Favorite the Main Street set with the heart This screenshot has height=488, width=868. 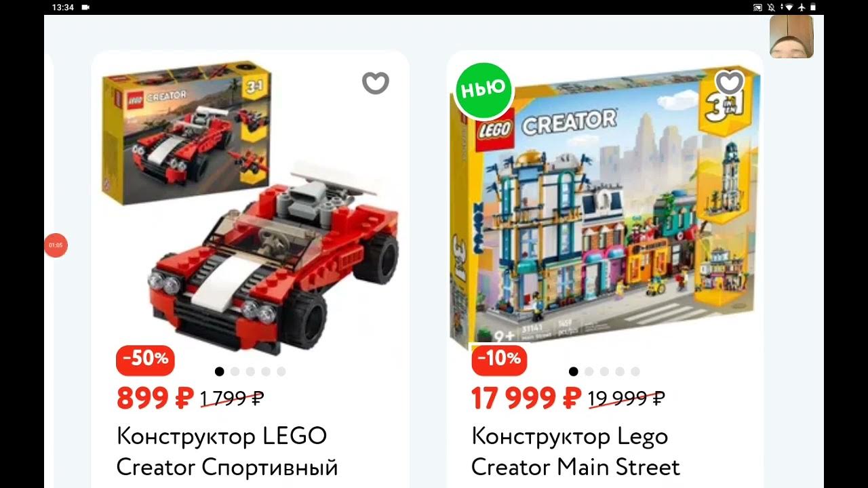(730, 83)
